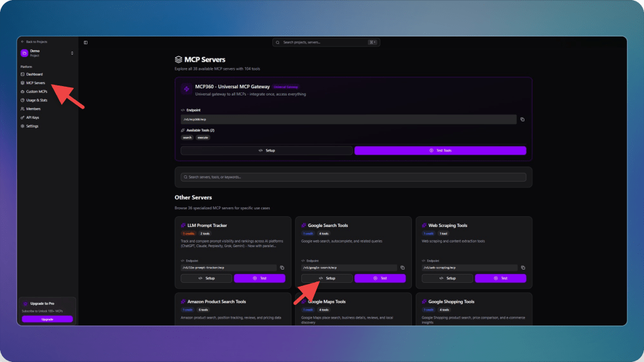Click the 'LLM Prompt Tracker' card title
The height and width of the screenshot is (362, 644).
tap(207, 226)
